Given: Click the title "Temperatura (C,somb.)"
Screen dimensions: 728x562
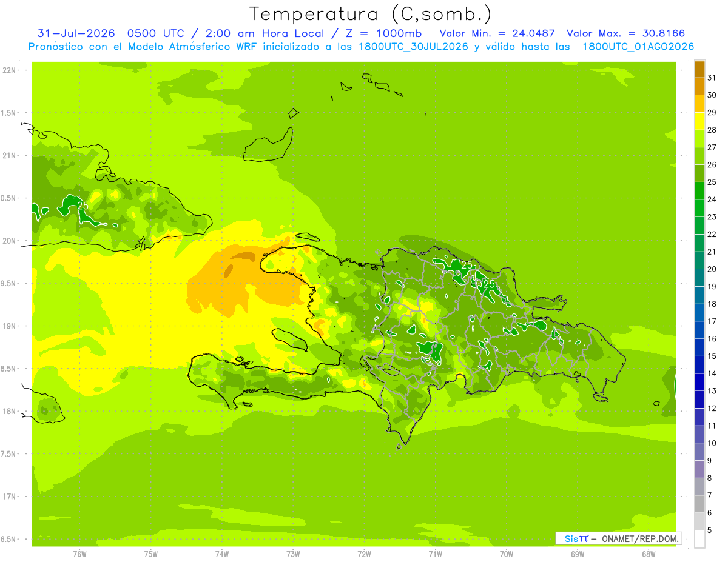Looking at the screenshot, I should tap(371, 15).
